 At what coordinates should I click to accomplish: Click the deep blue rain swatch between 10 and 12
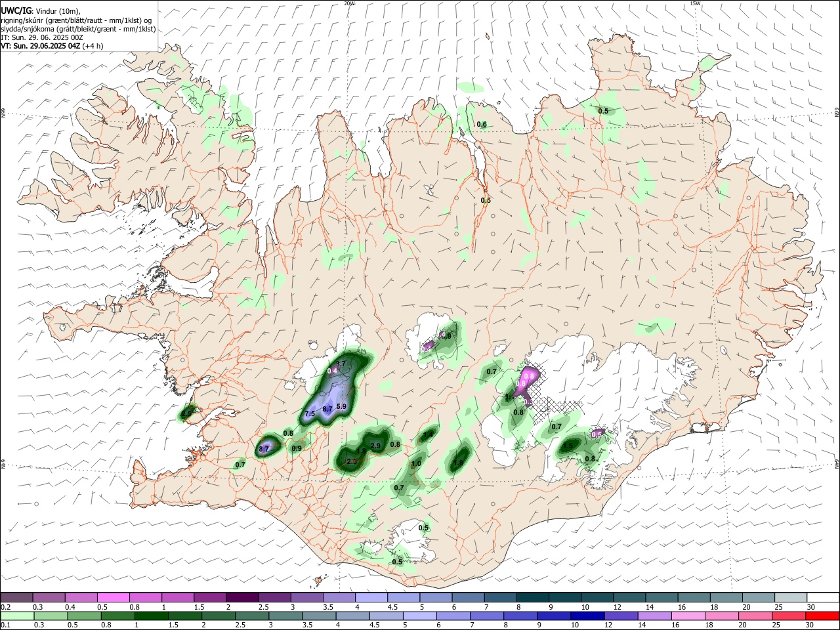pos(588,616)
